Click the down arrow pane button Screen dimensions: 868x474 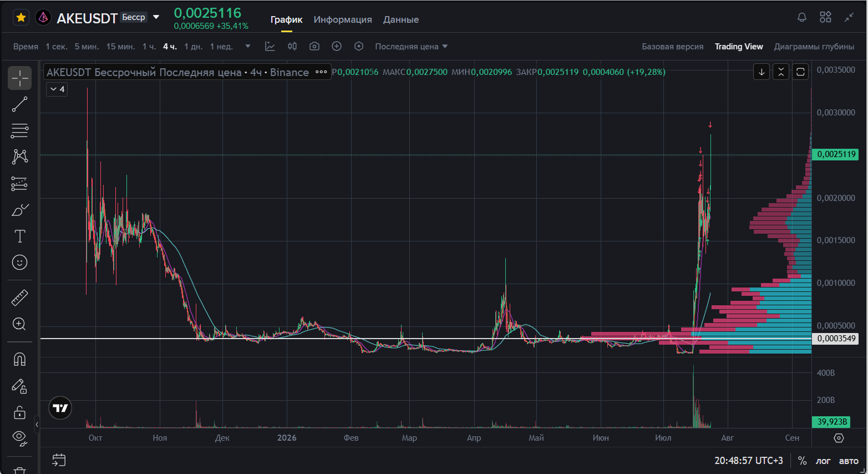[762, 72]
